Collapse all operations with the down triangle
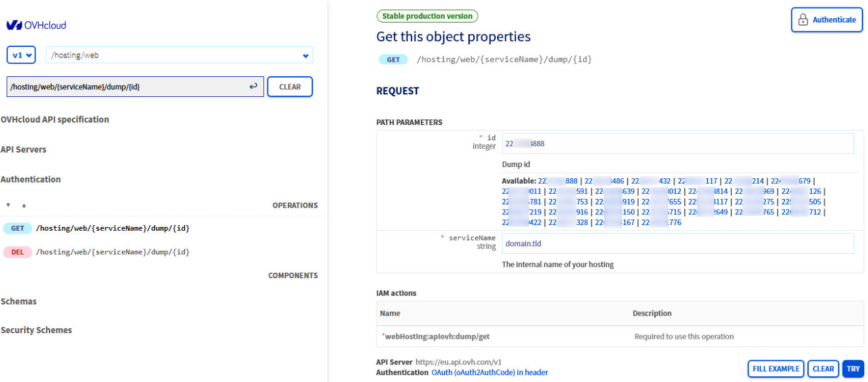The height and width of the screenshot is (382, 868). click(8, 205)
